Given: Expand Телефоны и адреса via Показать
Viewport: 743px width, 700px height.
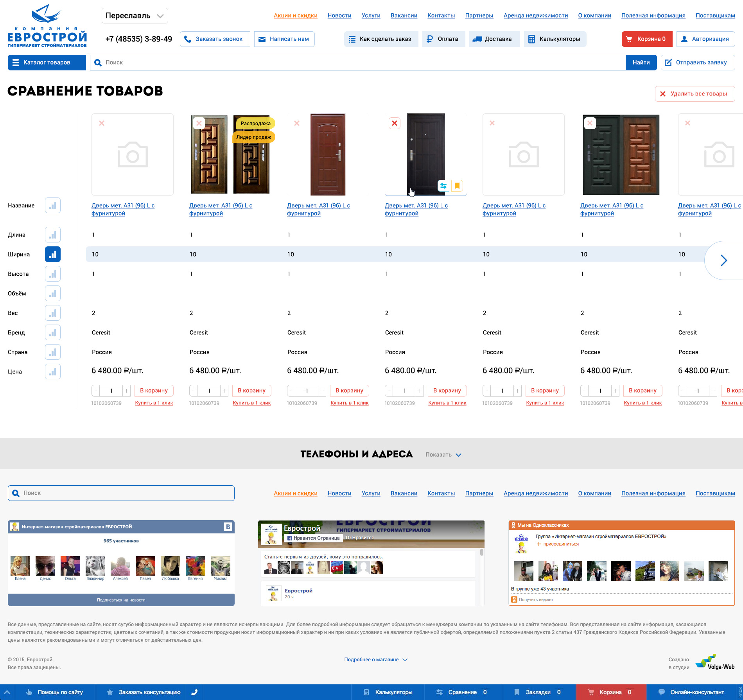Looking at the screenshot, I should coord(443,454).
